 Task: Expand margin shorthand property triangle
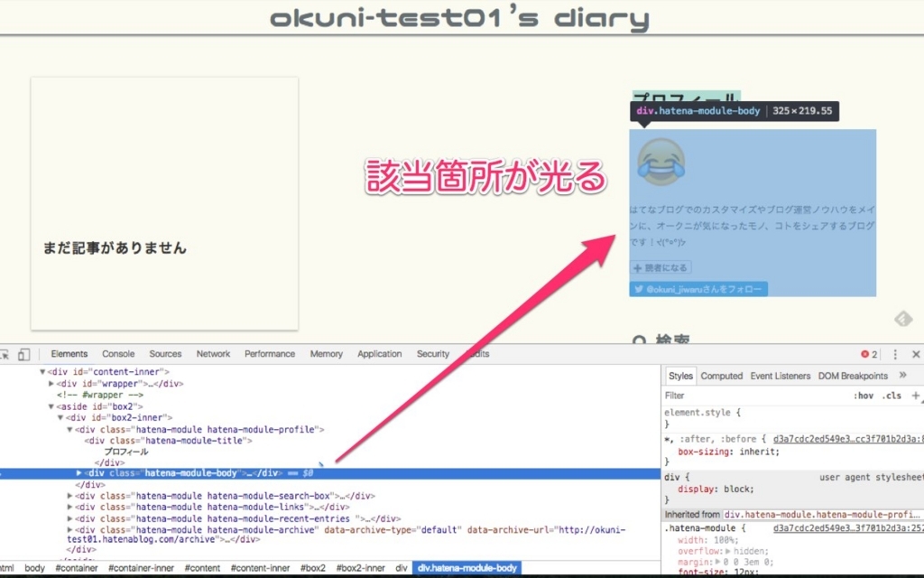click(x=717, y=563)
